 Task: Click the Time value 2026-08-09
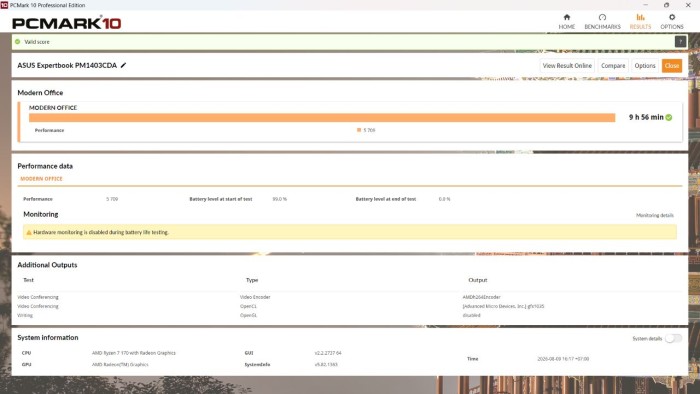pyautogui.click(x=563, y=359)
